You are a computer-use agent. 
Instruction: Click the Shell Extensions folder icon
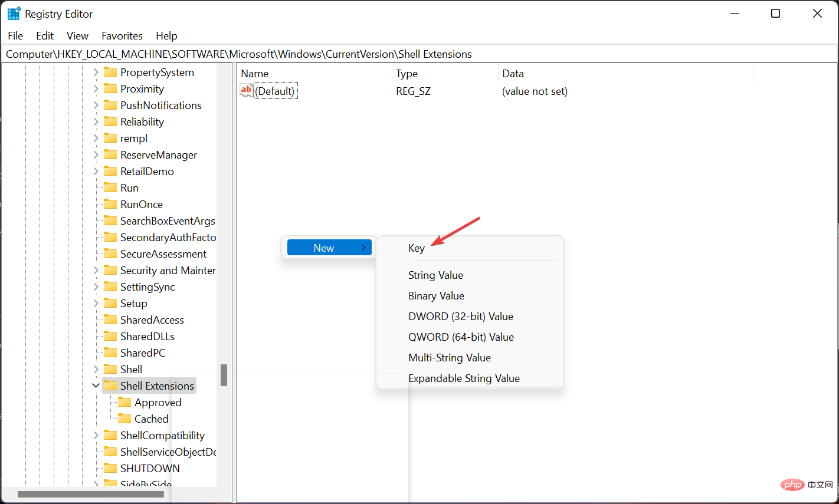(110, 386)
